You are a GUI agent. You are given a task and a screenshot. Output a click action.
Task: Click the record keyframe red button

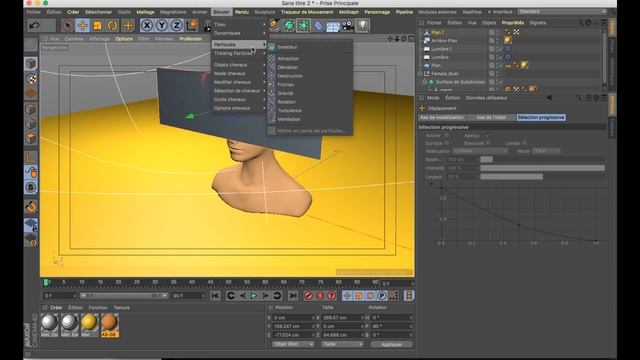coord(309,296)
